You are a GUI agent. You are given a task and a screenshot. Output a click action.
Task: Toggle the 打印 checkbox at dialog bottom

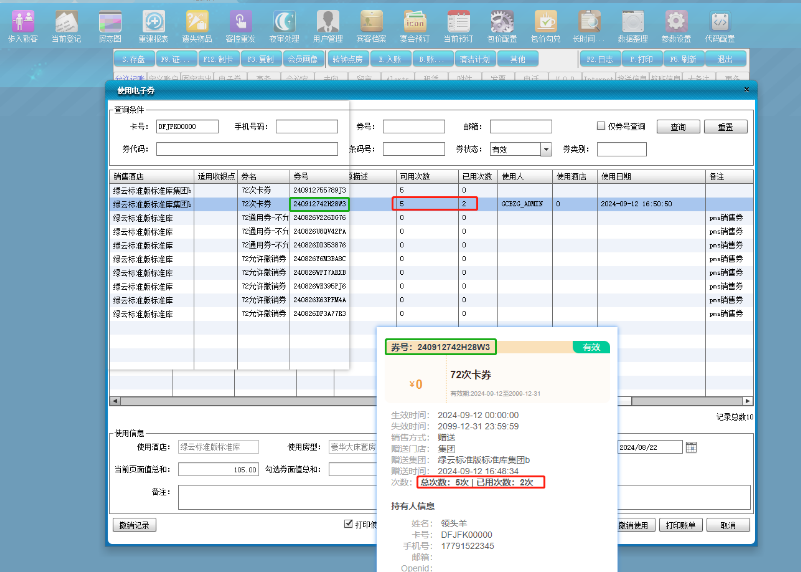pyautogui.click(x=348, y=523)
